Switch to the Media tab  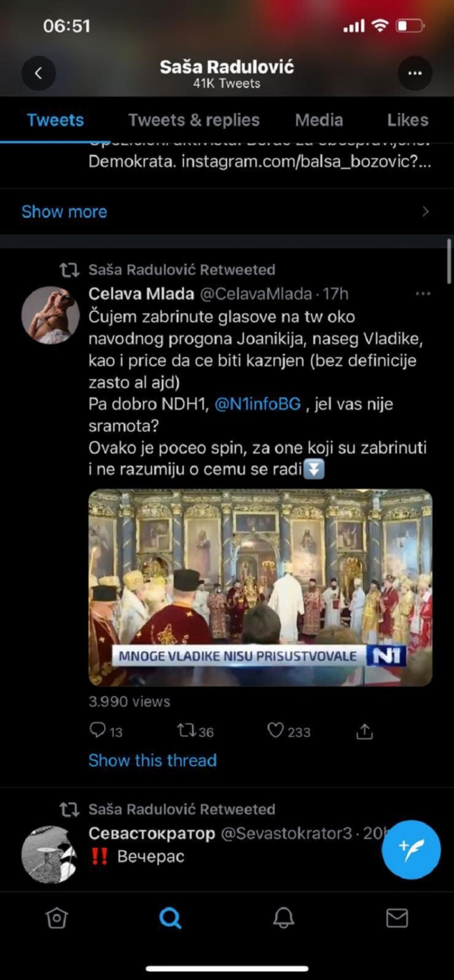tap(319, 120)
